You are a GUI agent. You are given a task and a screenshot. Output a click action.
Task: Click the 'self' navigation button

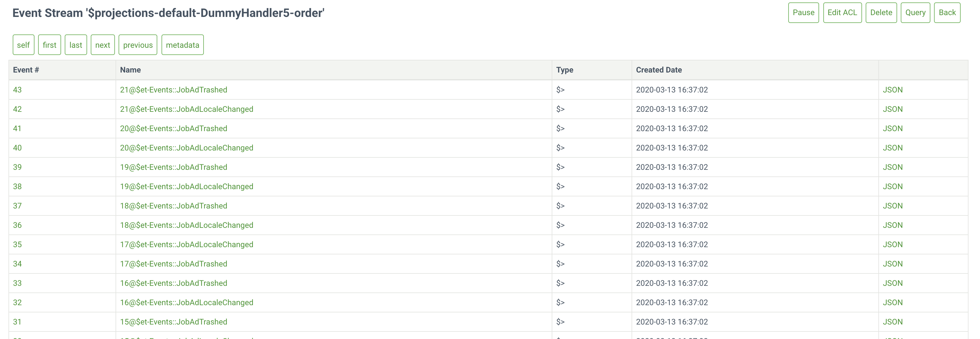(x=23, y=45)
